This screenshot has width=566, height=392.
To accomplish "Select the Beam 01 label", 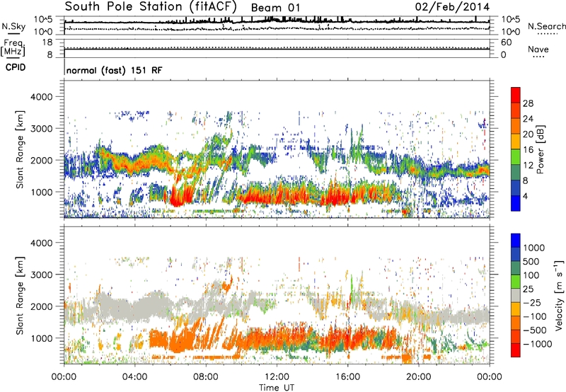I will 275,8.
